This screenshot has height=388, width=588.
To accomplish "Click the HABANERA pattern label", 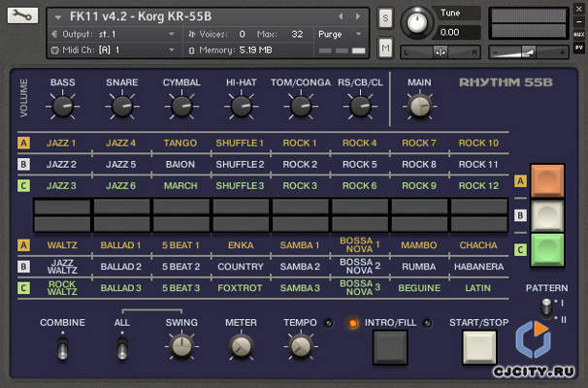I will coord(479,267).
